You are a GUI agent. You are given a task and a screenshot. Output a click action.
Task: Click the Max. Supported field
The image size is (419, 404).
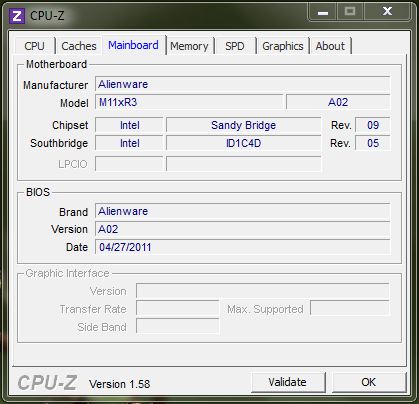coord(350,308)
